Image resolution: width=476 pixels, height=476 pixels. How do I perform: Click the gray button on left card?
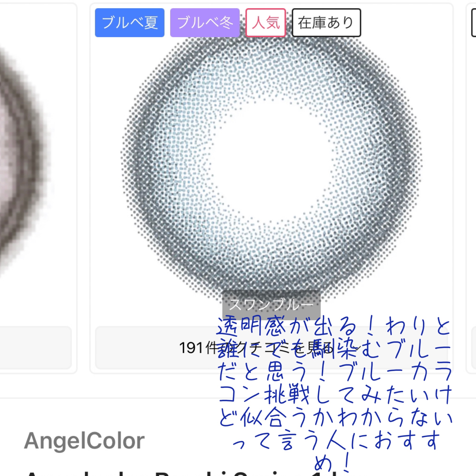coord(36,348)
